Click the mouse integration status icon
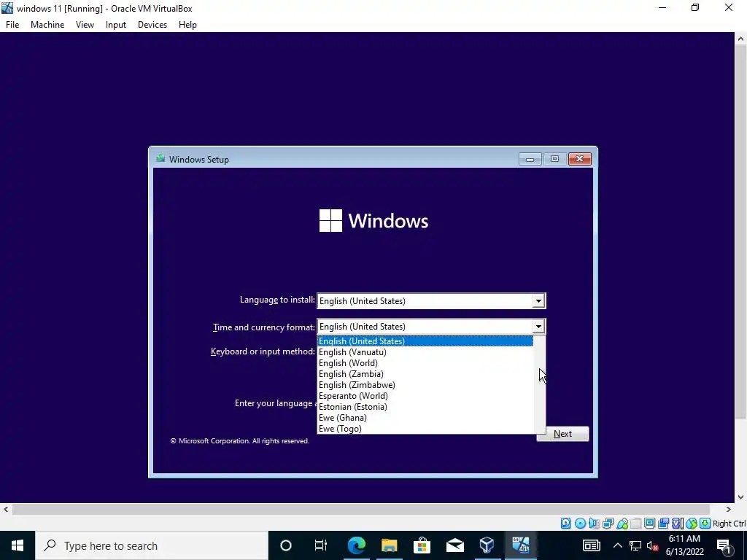The width and height of the screenshot is (747, 560). pos(692,524)
